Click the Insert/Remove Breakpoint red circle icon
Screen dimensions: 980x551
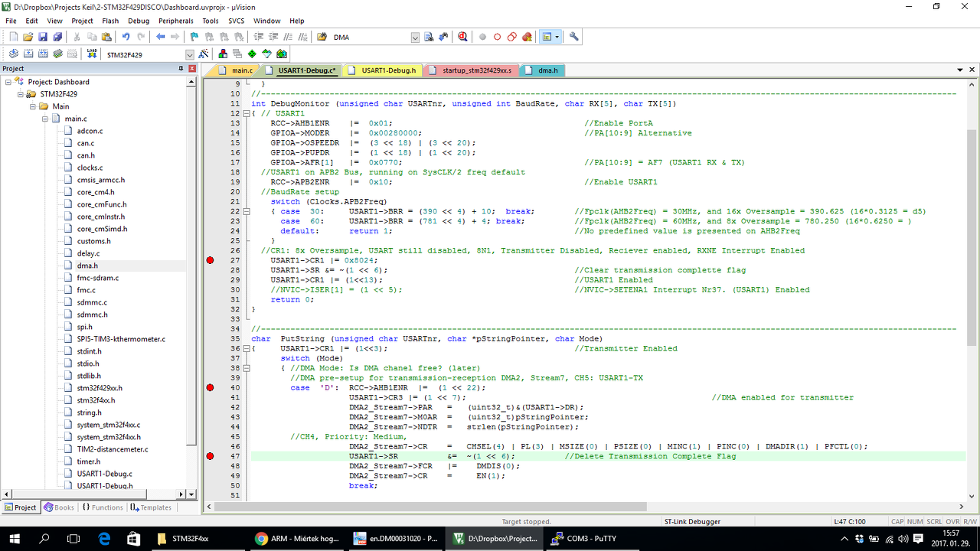click(x=482, y=37)
